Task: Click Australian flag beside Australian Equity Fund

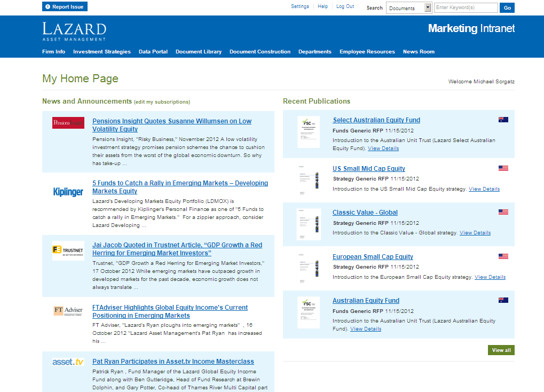Action: point(503,300)
